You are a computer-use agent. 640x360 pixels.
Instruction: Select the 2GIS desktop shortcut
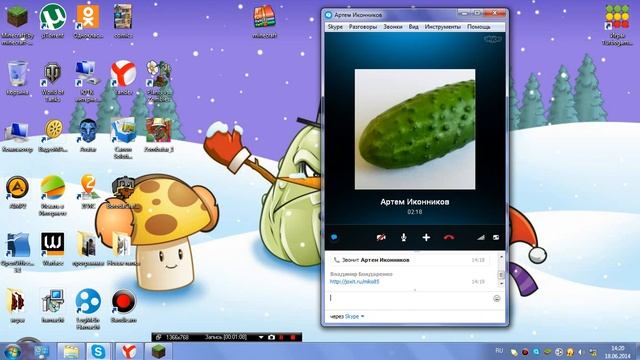click(x=88, y=192)
